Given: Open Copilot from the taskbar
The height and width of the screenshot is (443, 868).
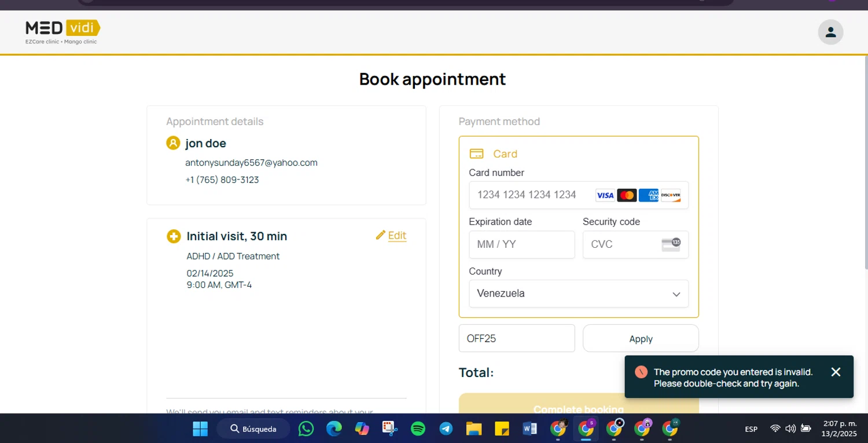Looking at the screenshot, I should [x=362, y=429].
